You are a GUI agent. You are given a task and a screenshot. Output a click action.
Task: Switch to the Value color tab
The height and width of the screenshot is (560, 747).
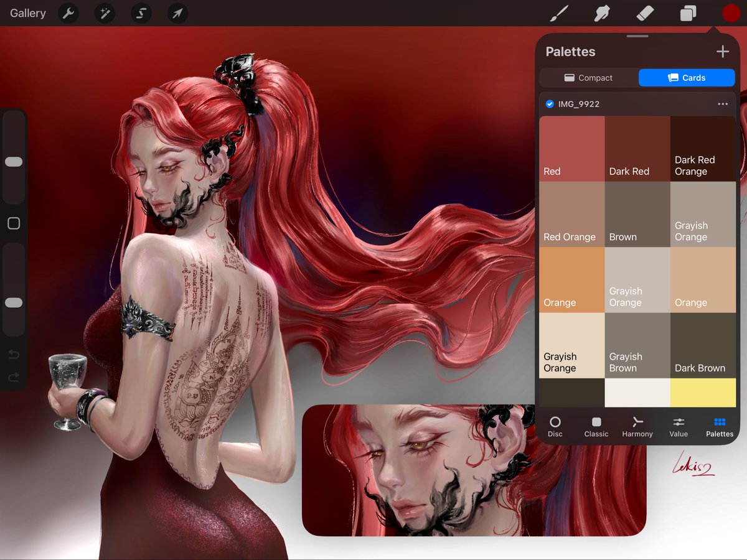pyautogui.click(x=678, y=426)
